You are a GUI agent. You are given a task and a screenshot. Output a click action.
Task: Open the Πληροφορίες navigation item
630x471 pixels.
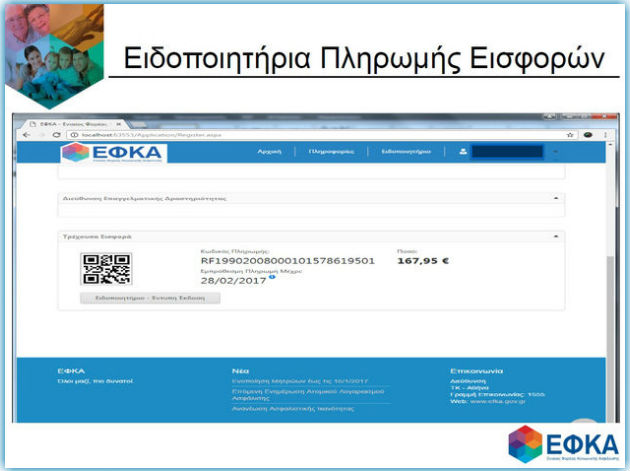click(x=331, y=152)
